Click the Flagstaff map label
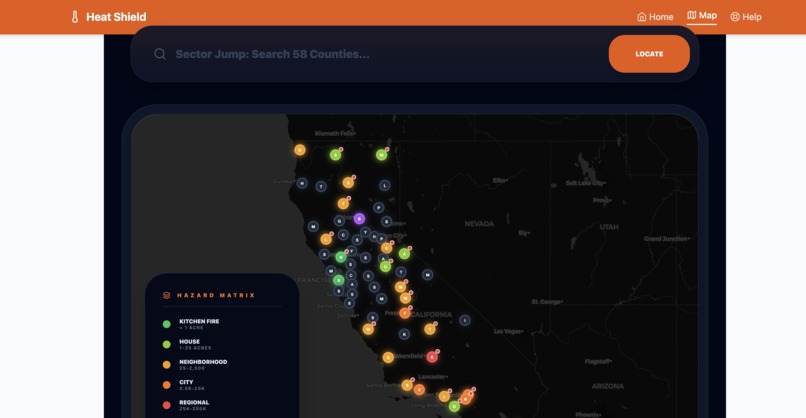Image resolution: width=806 pixels, height=418 pixels. point(598,361)
